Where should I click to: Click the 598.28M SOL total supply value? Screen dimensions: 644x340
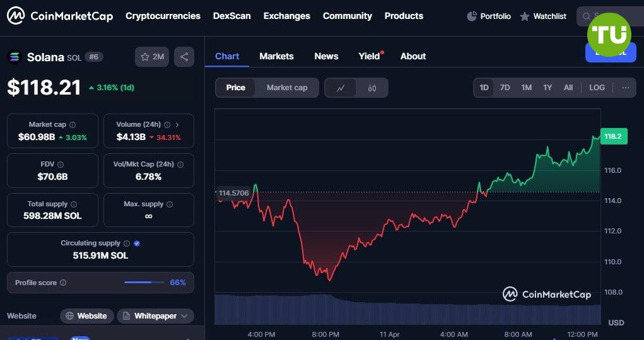[x=52, y=216]
